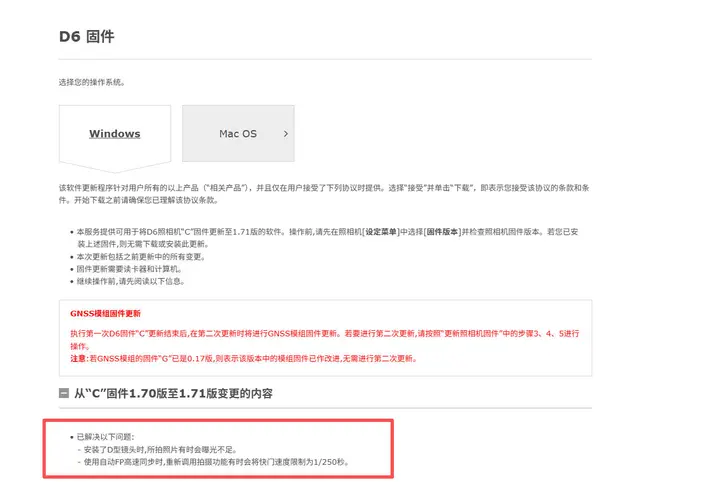This screenshot has height=482, width=720.
Task: Click the line about 自动FP高速同步 1/250秒
Action: pyautogui.click(x=216, y=462)
